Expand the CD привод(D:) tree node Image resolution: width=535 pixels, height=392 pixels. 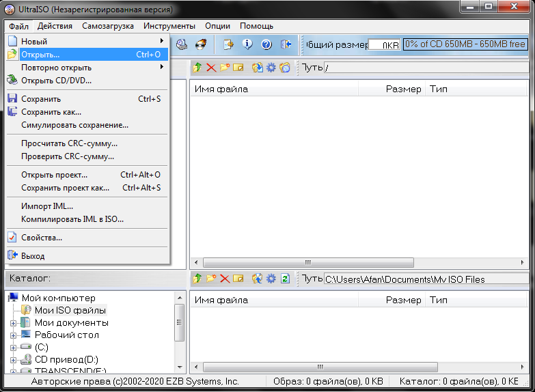pyautogui.click(x=13, y=360)
